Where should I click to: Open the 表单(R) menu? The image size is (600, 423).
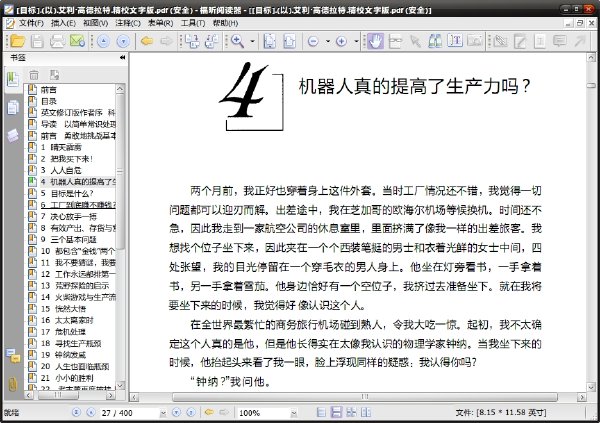[161, 23]
